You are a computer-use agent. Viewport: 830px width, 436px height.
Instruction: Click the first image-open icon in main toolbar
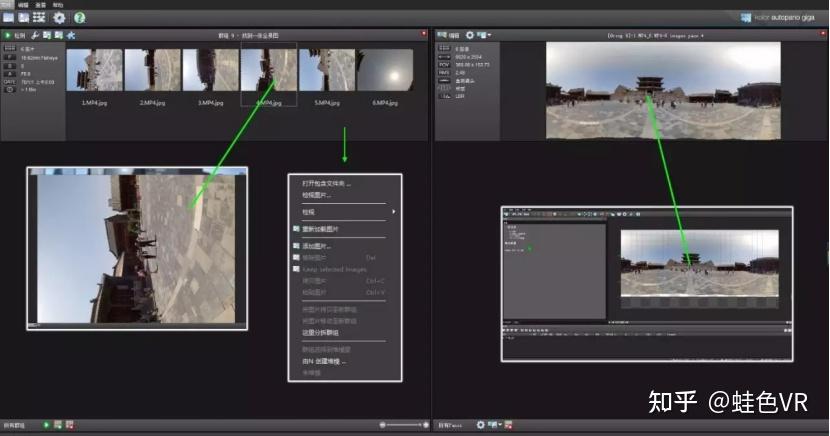coord(8,18)
